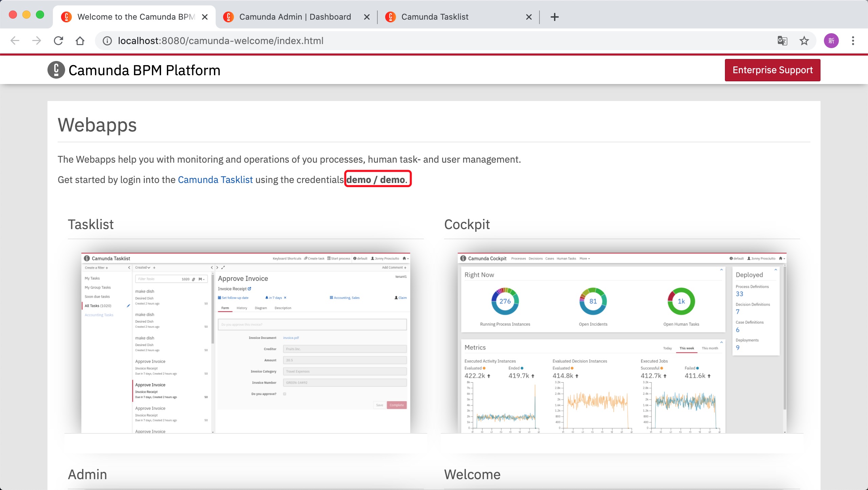The image size is (868, 490).
Task: Open the Camunda Tasklist link
Action: (x=215, y=179)
